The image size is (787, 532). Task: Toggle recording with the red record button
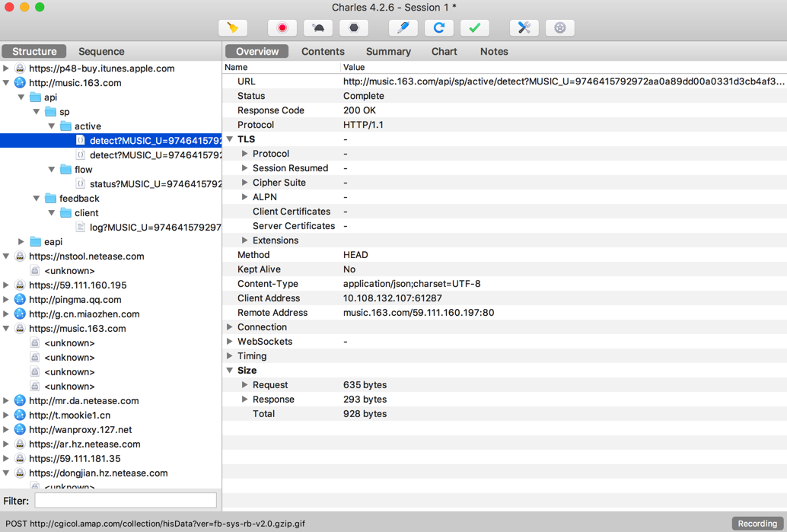click(282, 28)
